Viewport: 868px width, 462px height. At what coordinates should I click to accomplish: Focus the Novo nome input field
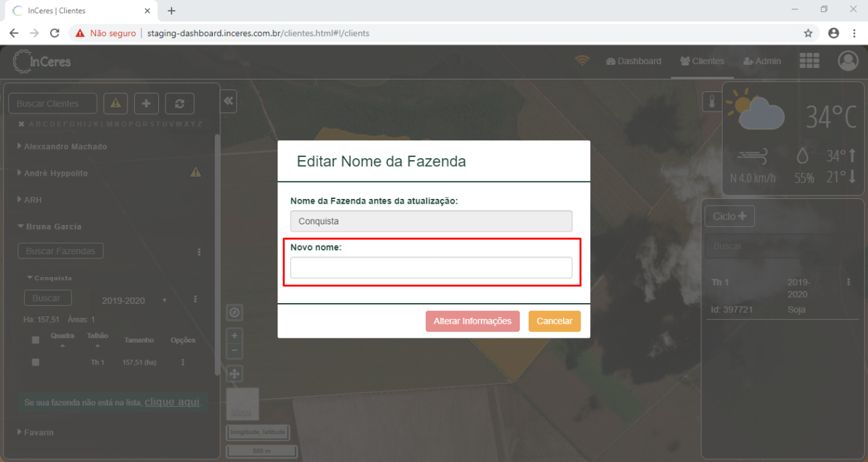pos(431,268)
